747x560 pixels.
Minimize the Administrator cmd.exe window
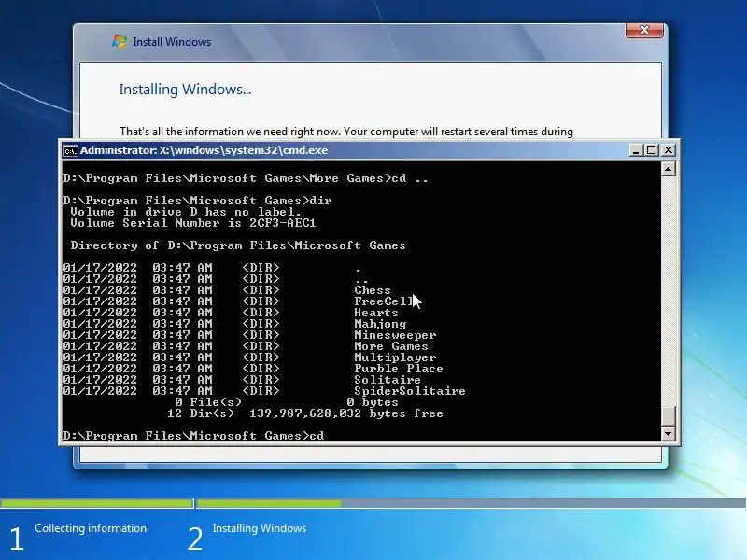pyautogui.click(x=635, y=150)
